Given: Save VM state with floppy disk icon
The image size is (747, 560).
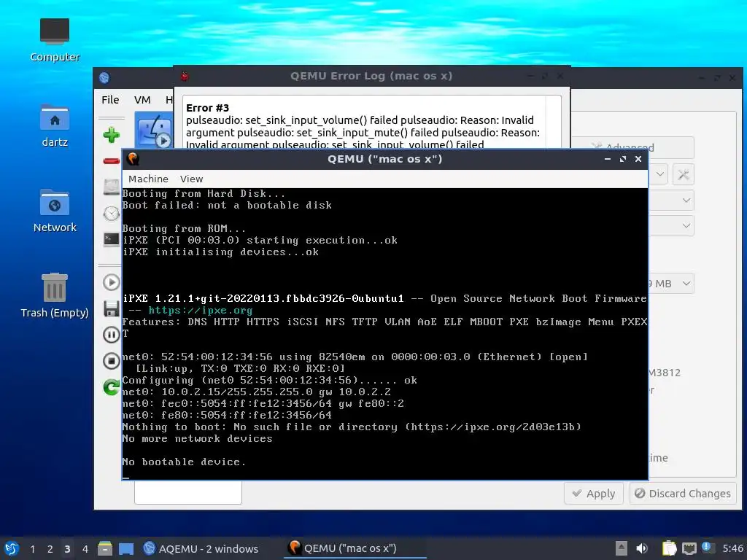Looking at the screenshot, I should (112, 308).
